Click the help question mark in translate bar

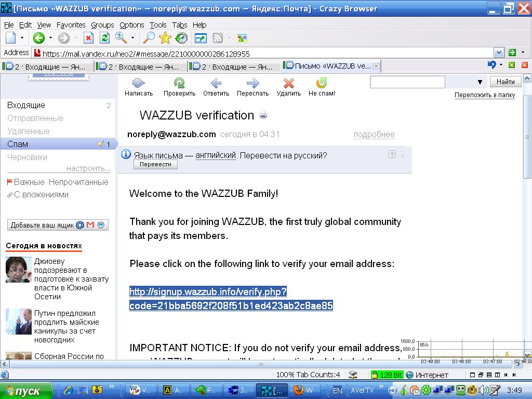tap(392, 154)
